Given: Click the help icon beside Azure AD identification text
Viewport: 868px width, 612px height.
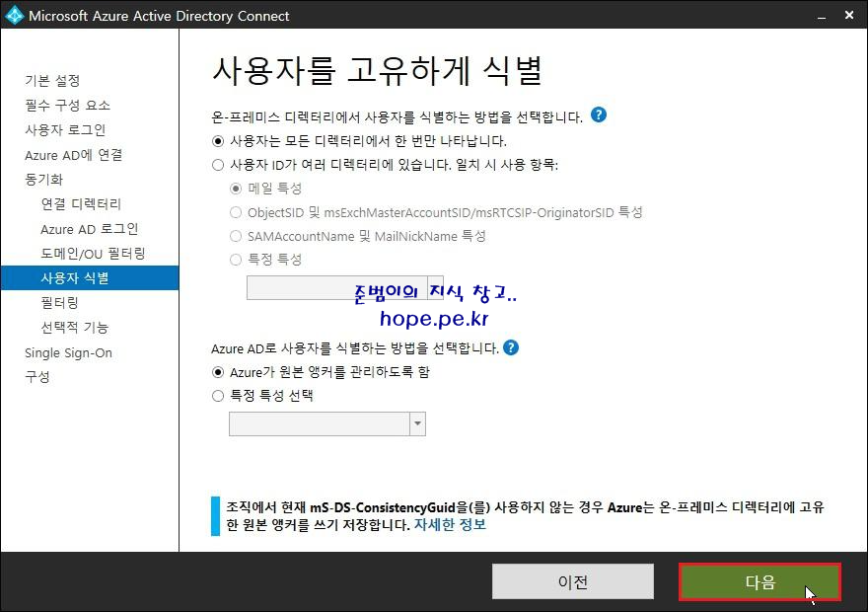Looking at the screenshot, I should click(510, 347).
